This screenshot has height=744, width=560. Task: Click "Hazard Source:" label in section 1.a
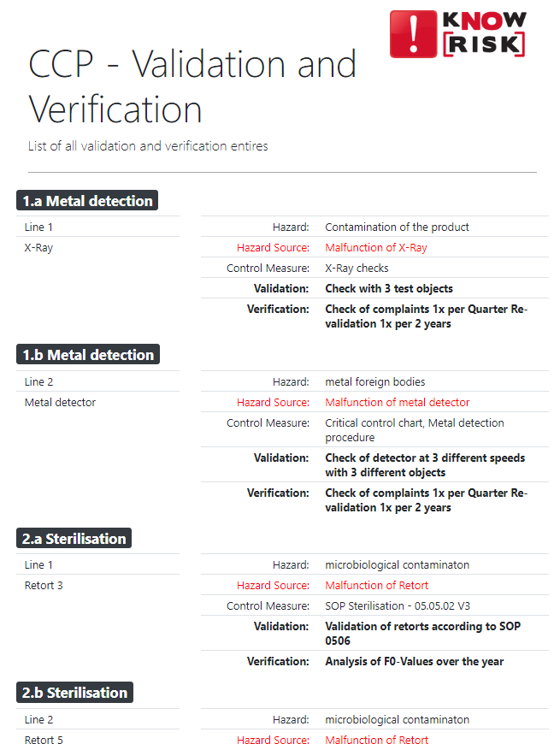coord(273,248)
